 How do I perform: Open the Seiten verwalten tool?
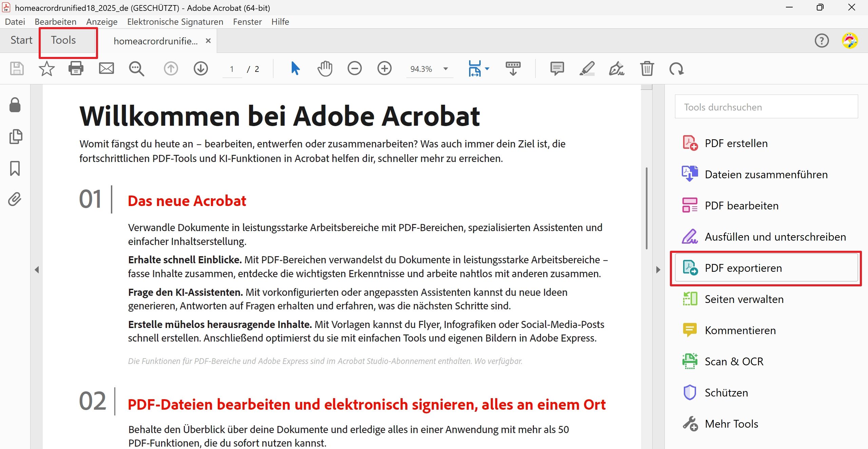coord(767,299)
